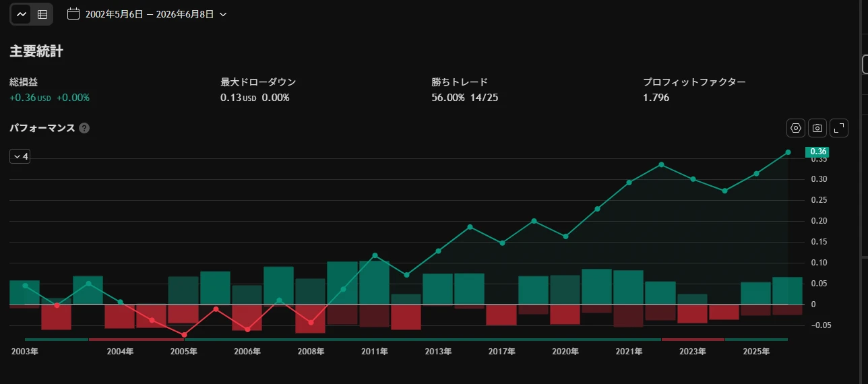The height and width of the screenshot is (384, 868).
Task: Click the 0.36 price label tag
Action: click(817, 152)
